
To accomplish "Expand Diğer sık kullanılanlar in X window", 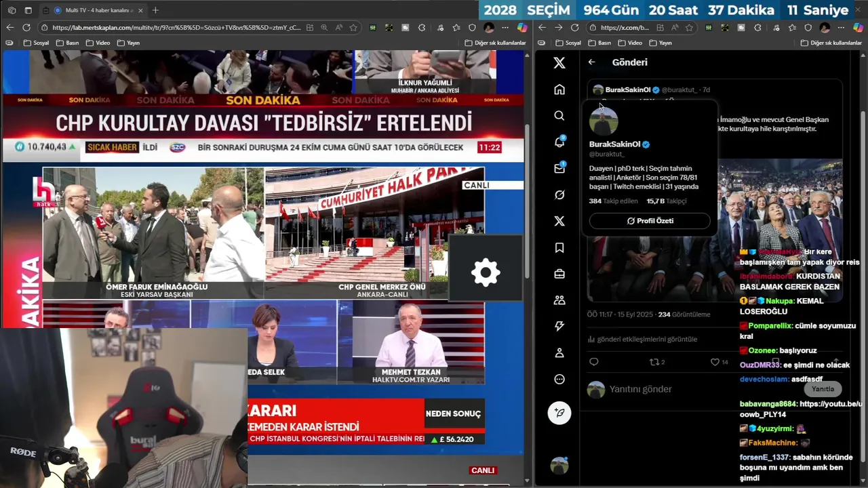I will coord(831,43).
